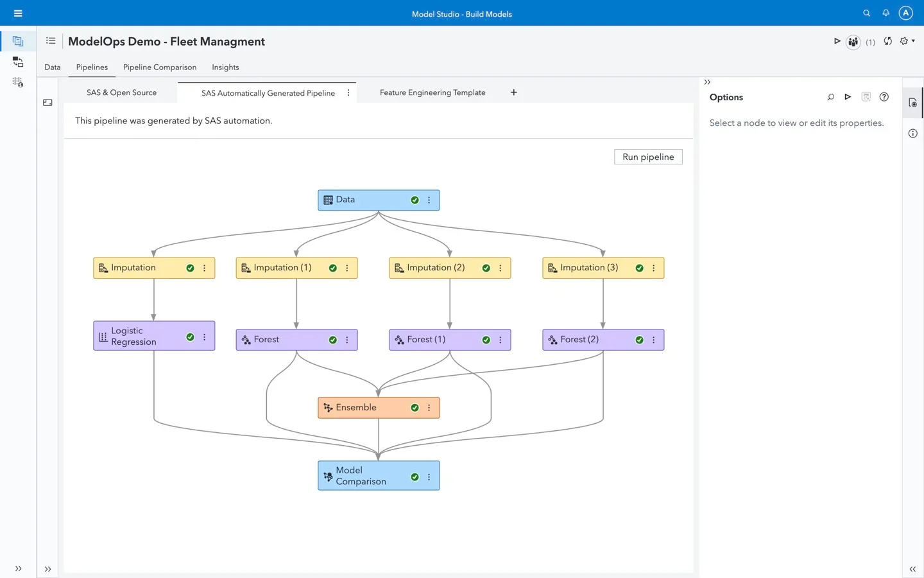924x578 pixels.
Task: Click the user profile avatar
Action: (x=905, y=13)
